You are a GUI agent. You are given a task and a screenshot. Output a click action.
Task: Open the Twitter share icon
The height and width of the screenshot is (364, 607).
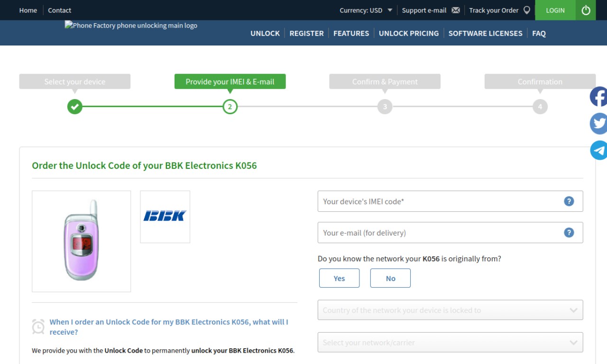(x=598, y=124)
